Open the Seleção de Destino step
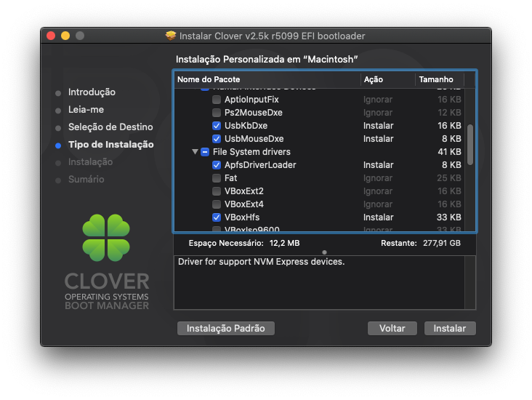Screen dimensions: 532x400 point(110,127)
